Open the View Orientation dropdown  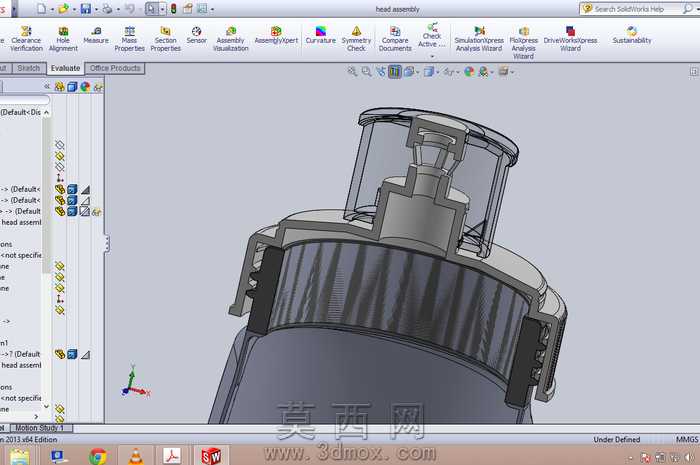point(416,72)
